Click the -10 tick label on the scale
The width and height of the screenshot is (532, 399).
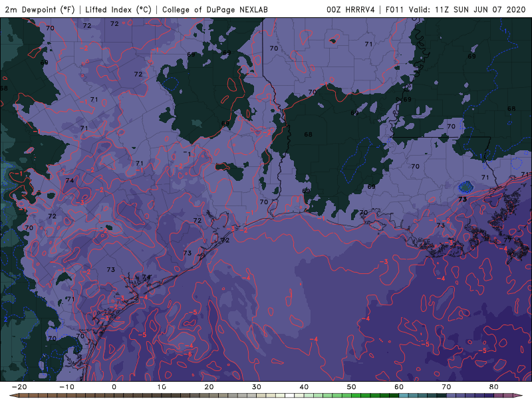tap(66, 387)
